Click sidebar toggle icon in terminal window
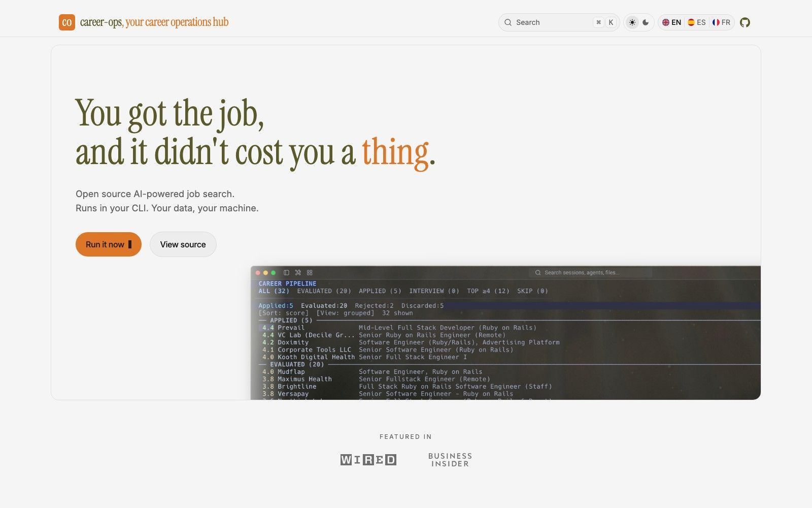Screen dimensions: 812x508 tap(286, 273)
